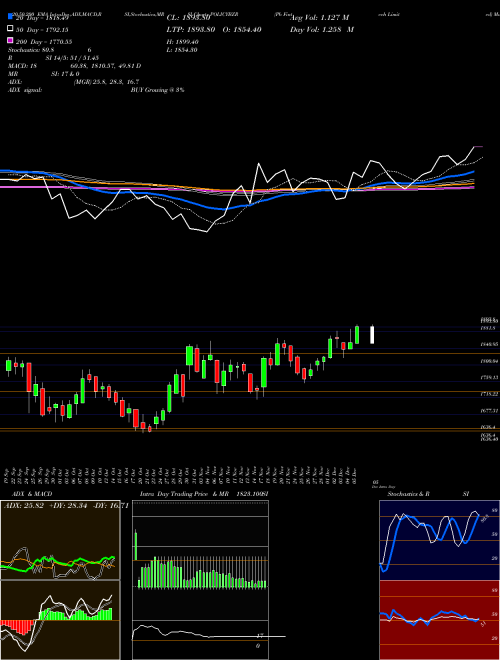Click the L: 1854.30 low value
Viewport: 500px width, 660px height.
pos(182,50)
